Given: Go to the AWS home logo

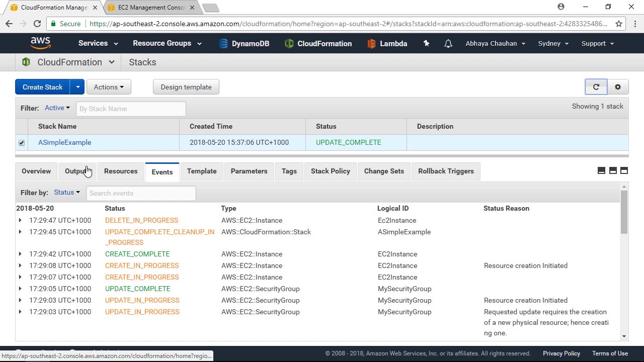Looking at the screenshot, I should click(x=40, y=43).
